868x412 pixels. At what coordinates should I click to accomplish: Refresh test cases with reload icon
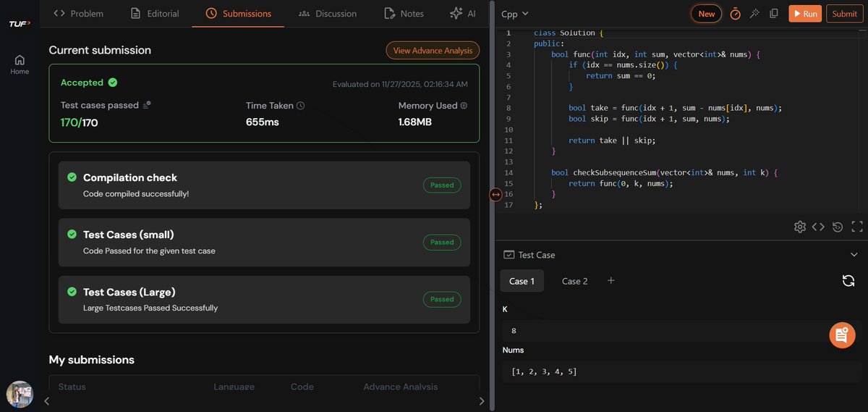[x=848, y=281]
